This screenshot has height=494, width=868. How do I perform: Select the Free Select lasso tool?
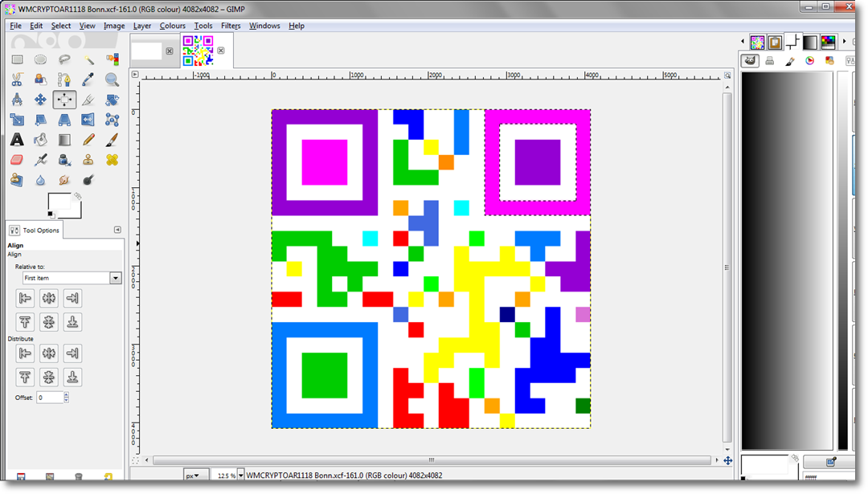click(64, 59)
